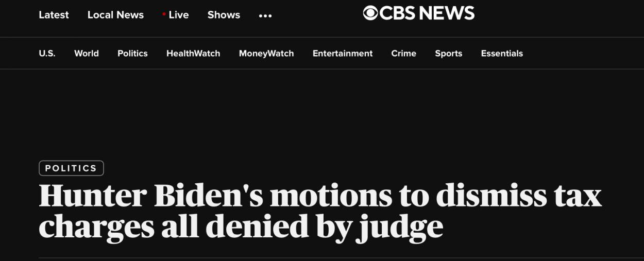Open the MoneyWatch section
Viewport: 644px width, 261px height.
point(266,54)
